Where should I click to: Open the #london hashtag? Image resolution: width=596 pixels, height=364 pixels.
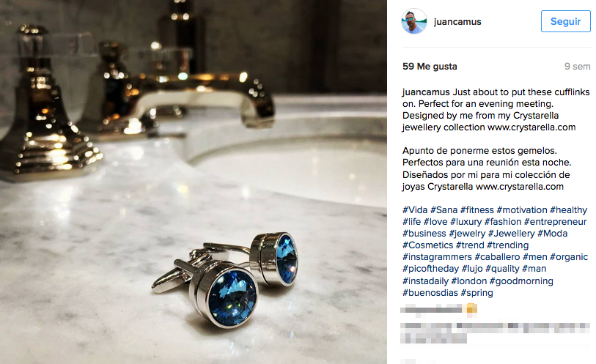[x=468, y=281]
